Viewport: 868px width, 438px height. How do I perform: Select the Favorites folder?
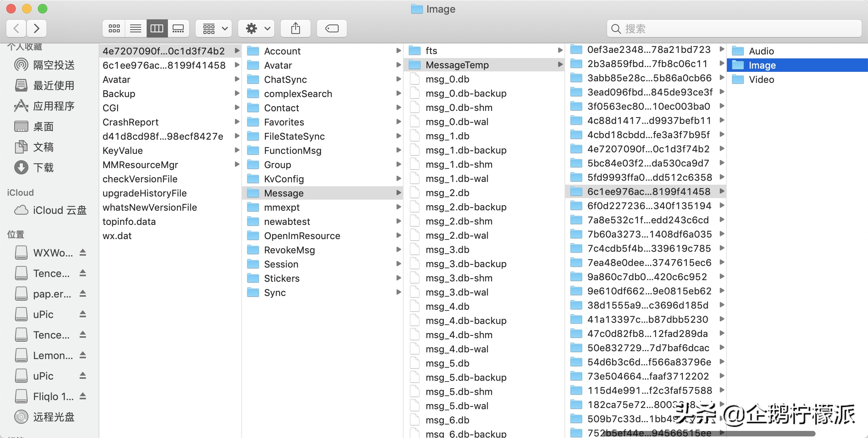pos(322,122)
